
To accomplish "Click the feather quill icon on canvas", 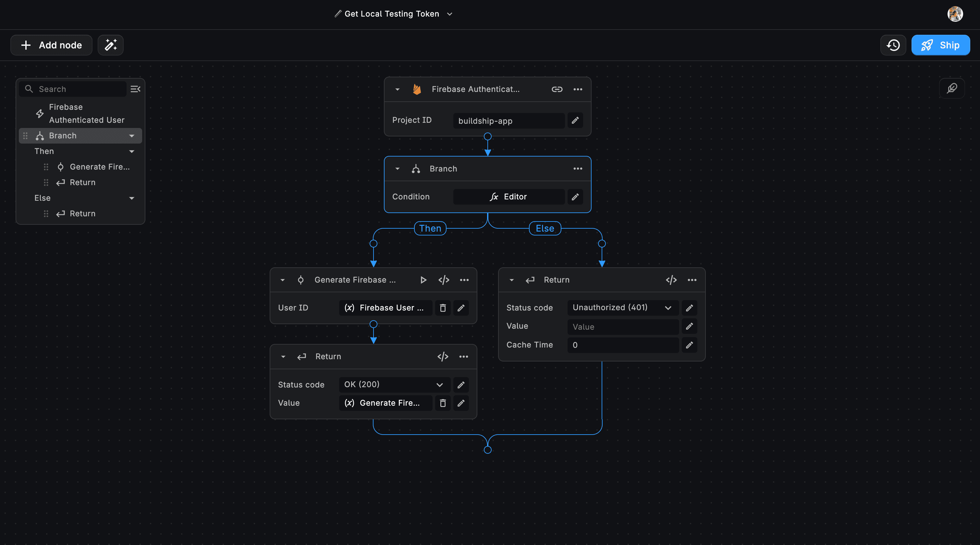I will click(x=952, y=88).
